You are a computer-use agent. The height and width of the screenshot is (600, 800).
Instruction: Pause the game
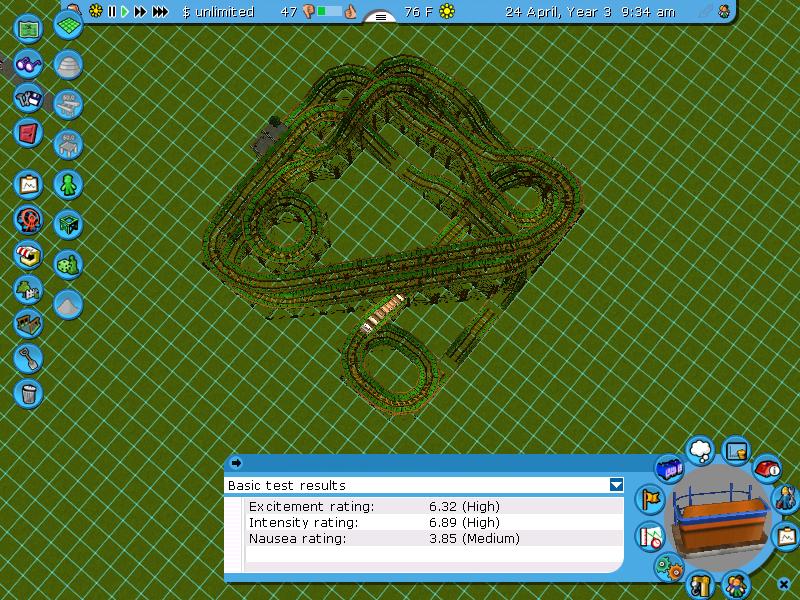click(x=112, y=11)
